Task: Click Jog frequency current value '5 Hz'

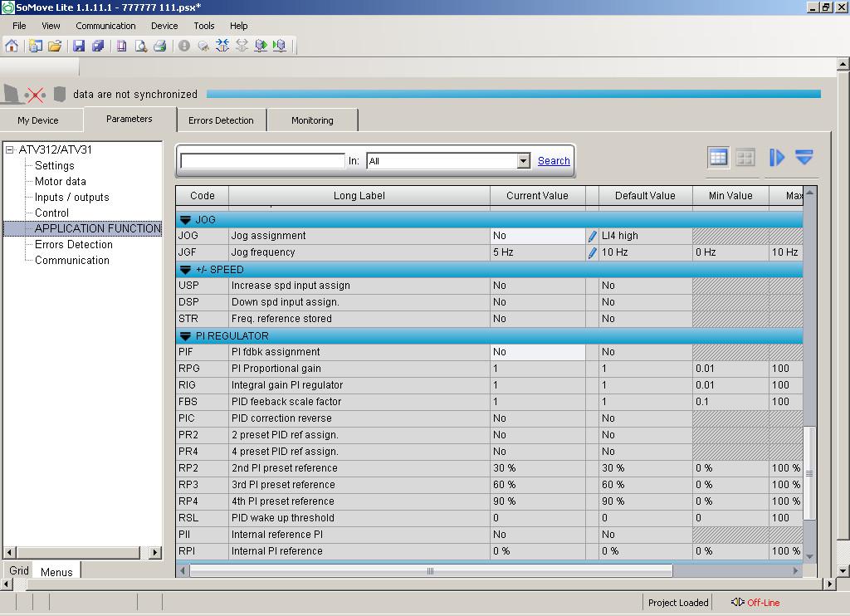Action: (x=537, y=252)
